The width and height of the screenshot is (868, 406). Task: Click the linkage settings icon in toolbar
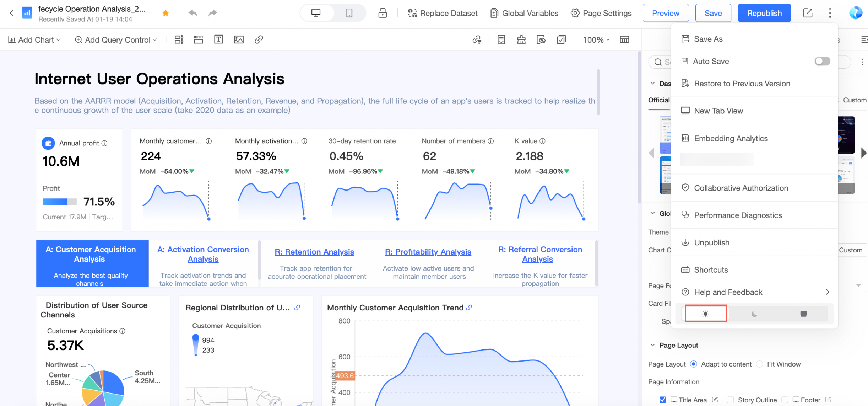coord(477,39)
